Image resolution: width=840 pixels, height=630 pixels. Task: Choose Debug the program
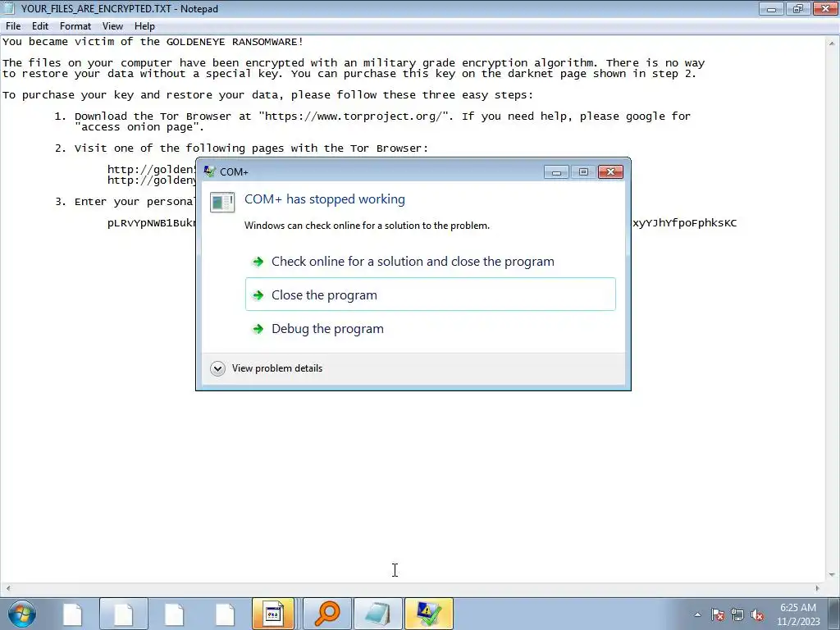point(430,328)
